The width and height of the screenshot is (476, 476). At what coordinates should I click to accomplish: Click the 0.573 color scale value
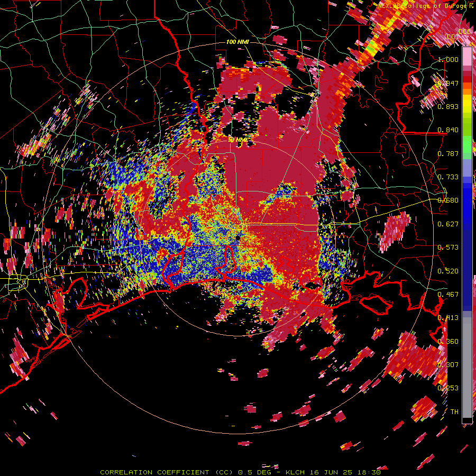(x=448, y=248)
